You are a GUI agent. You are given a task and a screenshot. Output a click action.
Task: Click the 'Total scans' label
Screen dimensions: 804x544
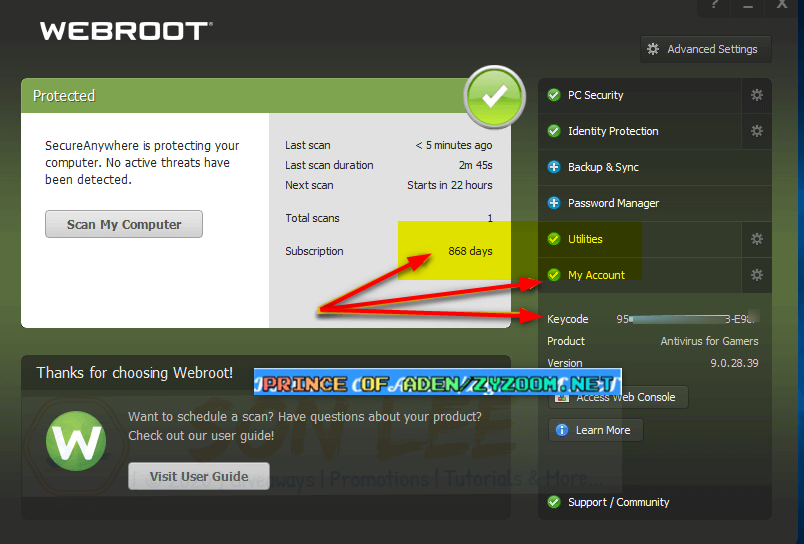point(312,218)
